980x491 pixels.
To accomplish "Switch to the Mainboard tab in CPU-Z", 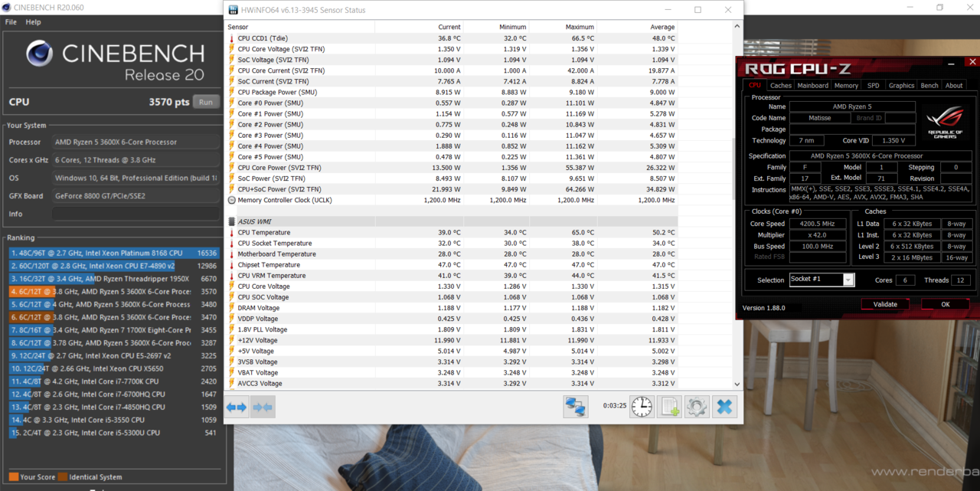I will [813, 86].
